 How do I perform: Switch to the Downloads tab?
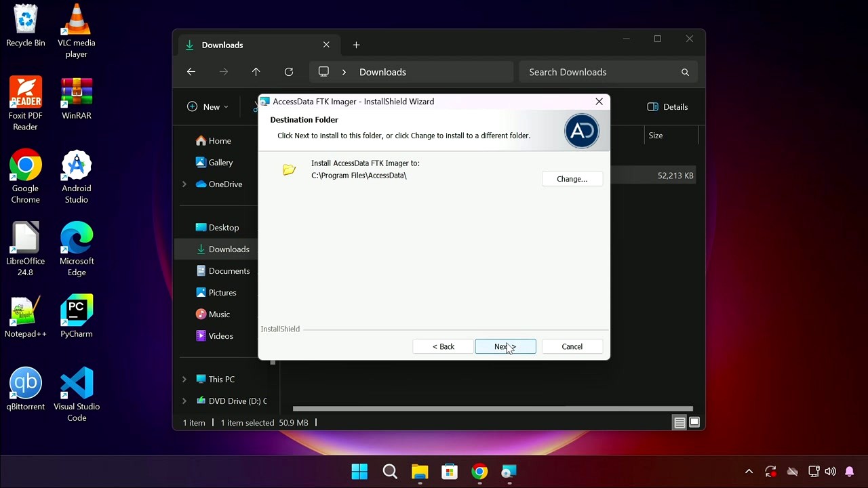point(222,45)
